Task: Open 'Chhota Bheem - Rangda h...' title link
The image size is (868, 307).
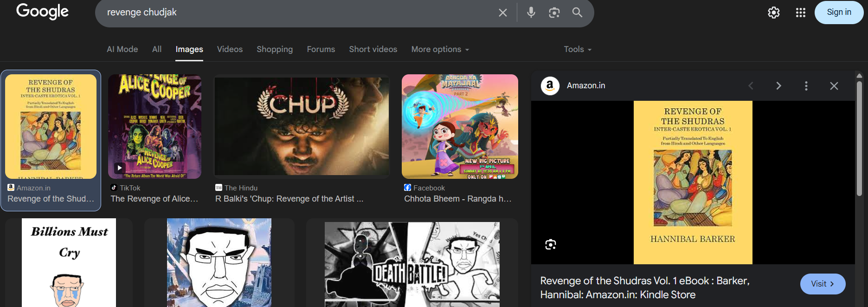Action: tap(458, 199)
